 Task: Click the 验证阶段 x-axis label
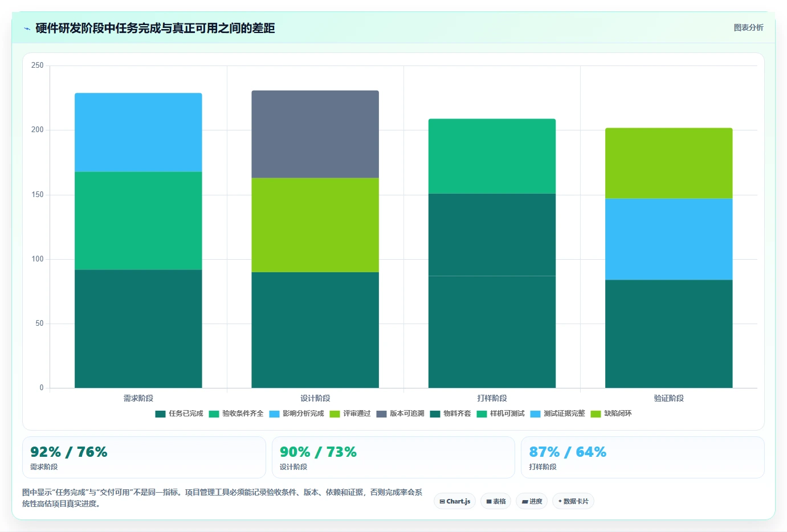tap(669, 398)
